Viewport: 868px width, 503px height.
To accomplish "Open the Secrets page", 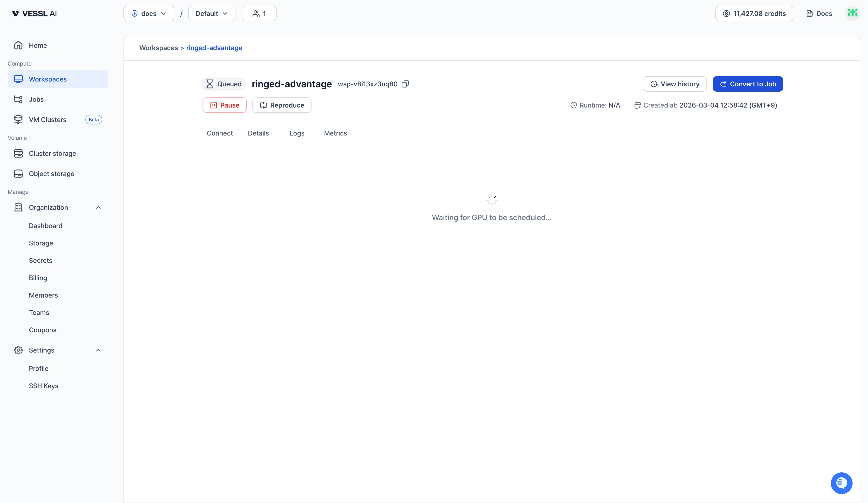I will coord(41,260).
